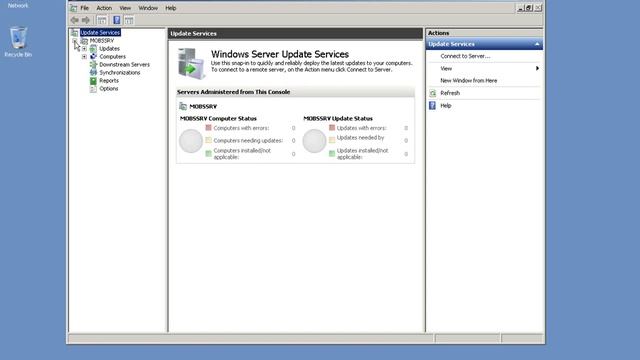Click the green Updates installed/not applicable swatch
640x360 pixels.
[332, 153]
